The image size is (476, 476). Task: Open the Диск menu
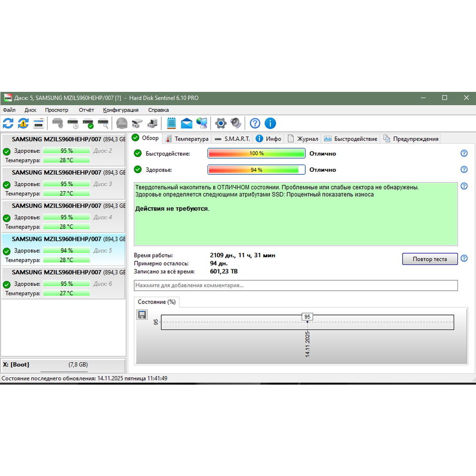[30, 110]
